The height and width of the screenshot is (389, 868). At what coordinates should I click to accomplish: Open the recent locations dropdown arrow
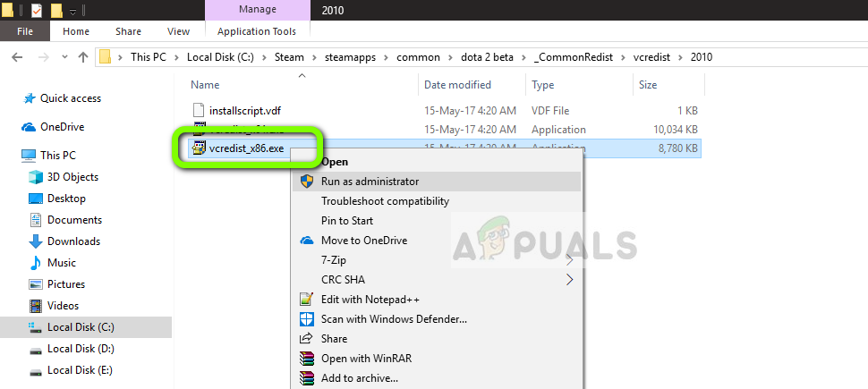(x=64, y=57)
